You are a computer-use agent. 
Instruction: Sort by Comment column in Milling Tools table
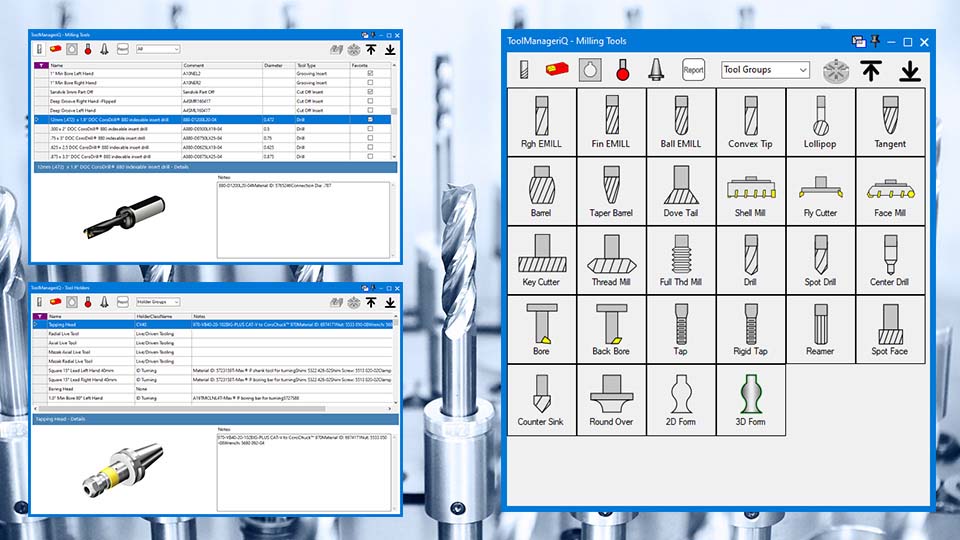222,65
